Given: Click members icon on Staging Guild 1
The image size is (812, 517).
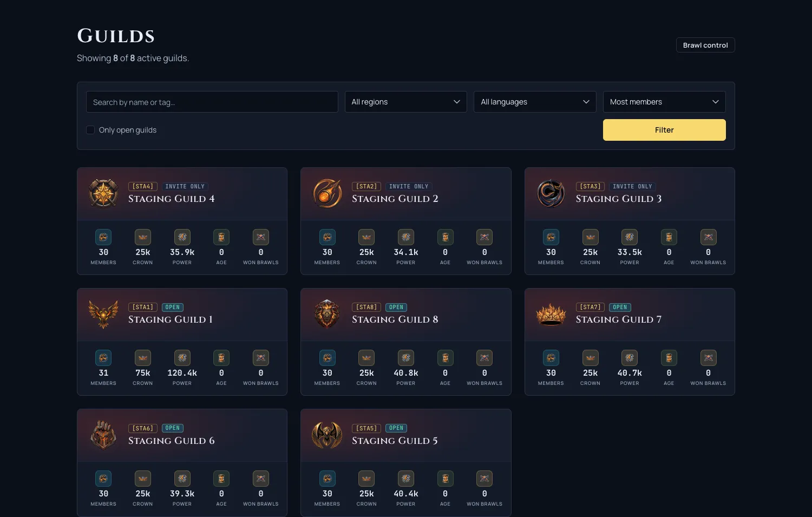Looking at the screenshot, I should pos(103,358).
